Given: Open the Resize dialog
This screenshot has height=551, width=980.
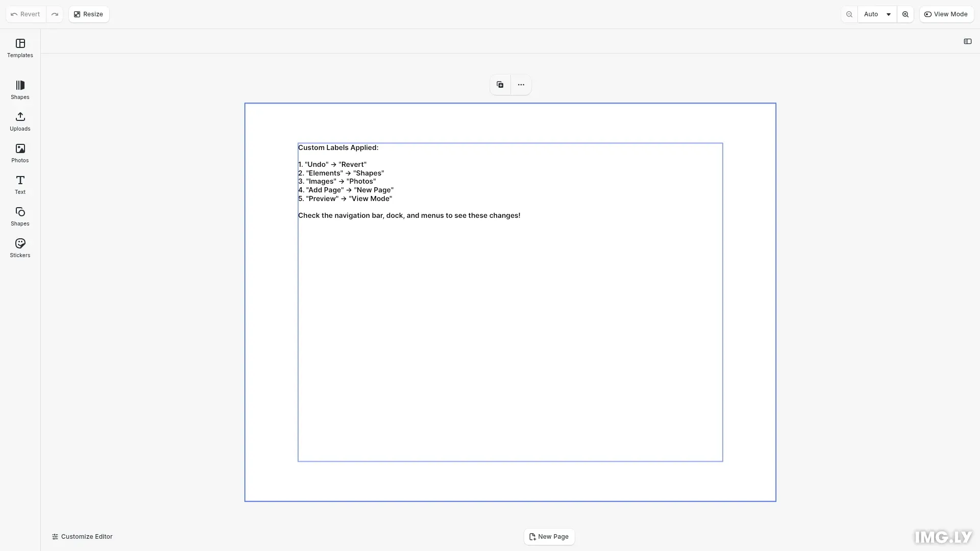Looking at the screenshot, I should click(88, 14).
